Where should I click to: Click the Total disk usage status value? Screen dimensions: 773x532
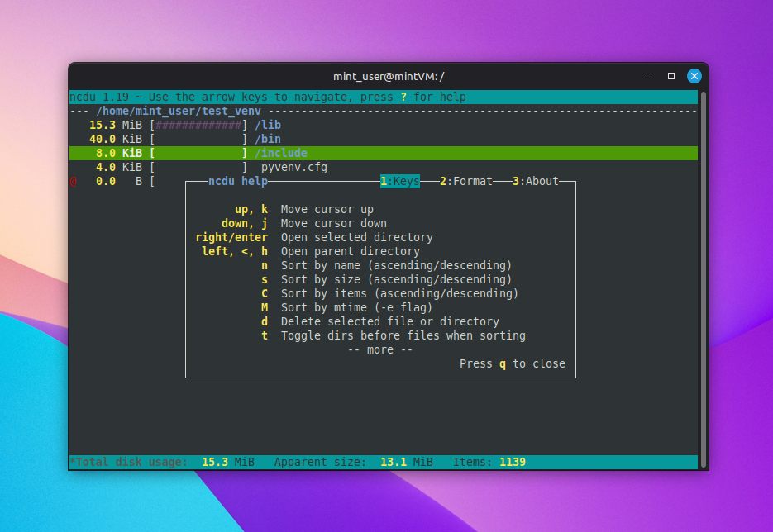(228, 462)
